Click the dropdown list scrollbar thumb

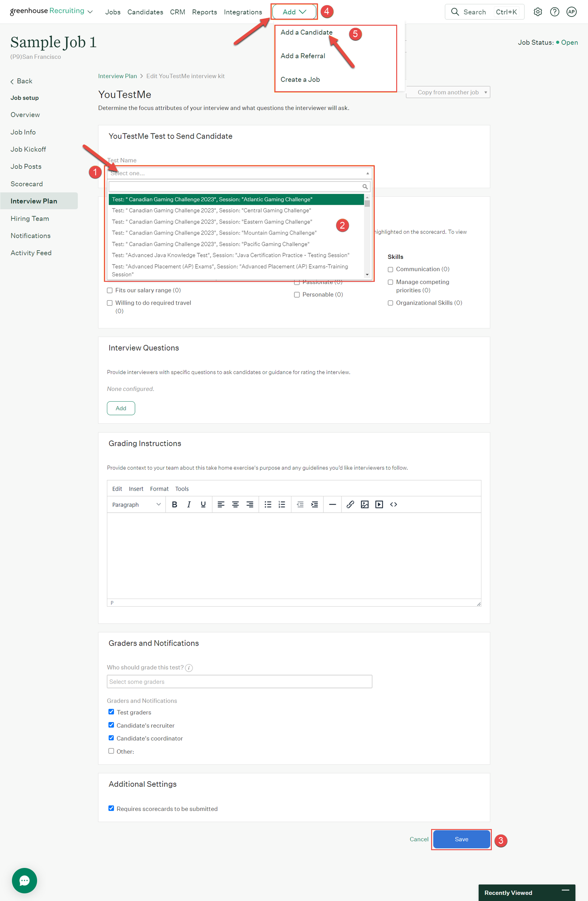point(367,203)
